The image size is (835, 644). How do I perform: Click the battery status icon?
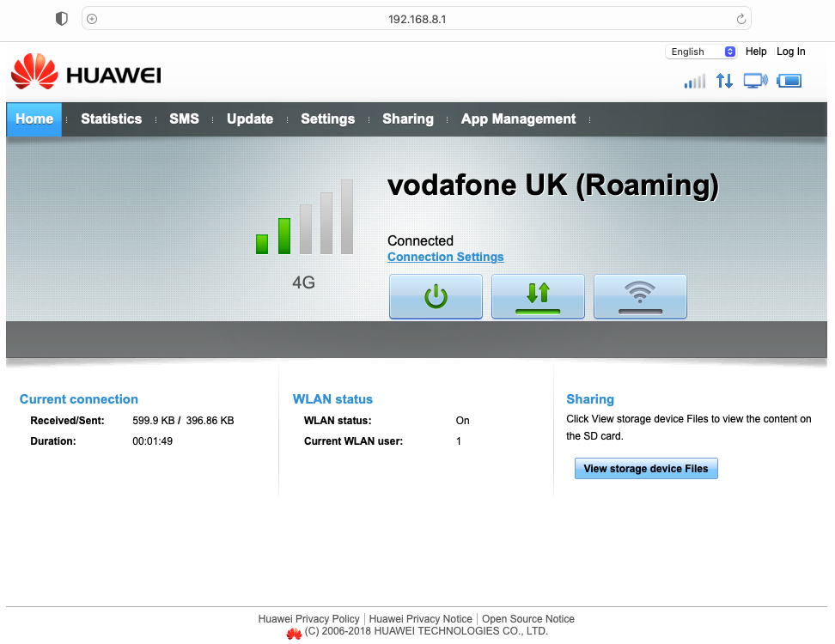pyautogui.click(x=789, y=81)
